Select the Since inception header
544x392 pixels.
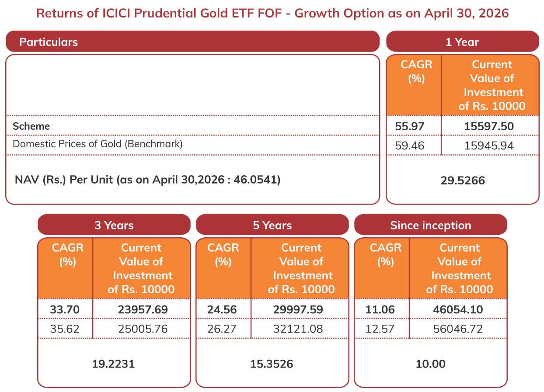pyautogui.click(x=431, y=225)
